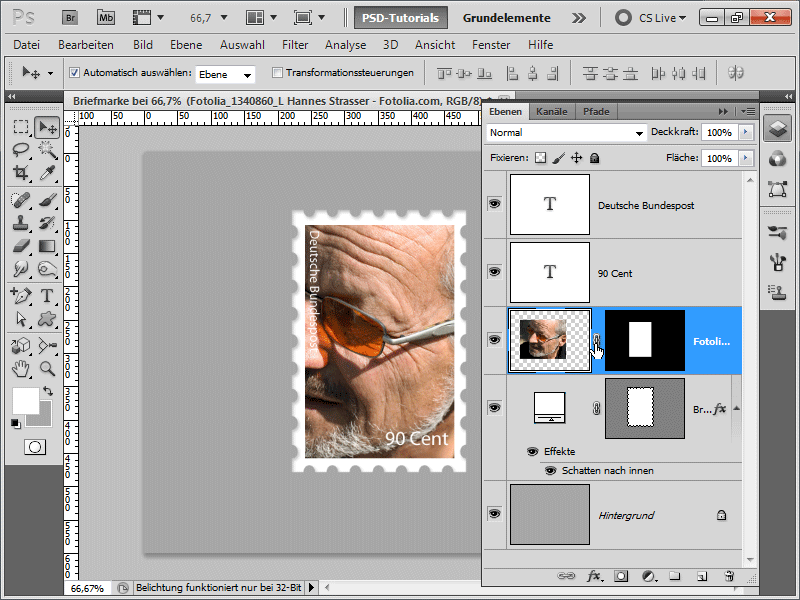Click the background color swatch

click(45, 419)
